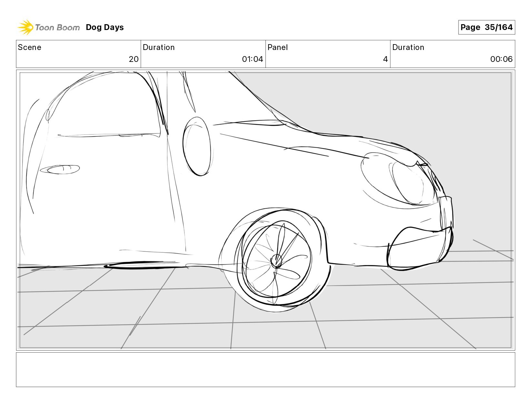Select the 'Dog Days' project title
The height and width of the screenshot is (411, 532).
(x=105, y=27)
